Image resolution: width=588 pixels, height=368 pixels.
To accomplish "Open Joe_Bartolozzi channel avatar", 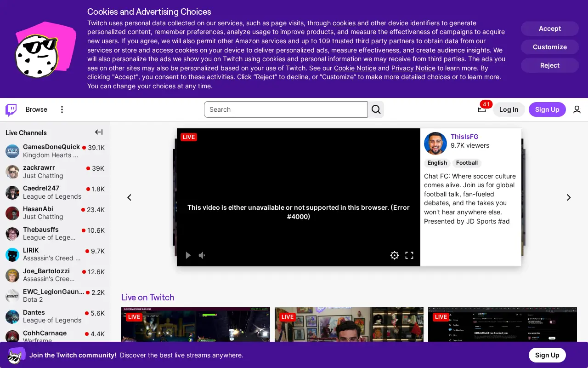I will (x=12, y=276).
